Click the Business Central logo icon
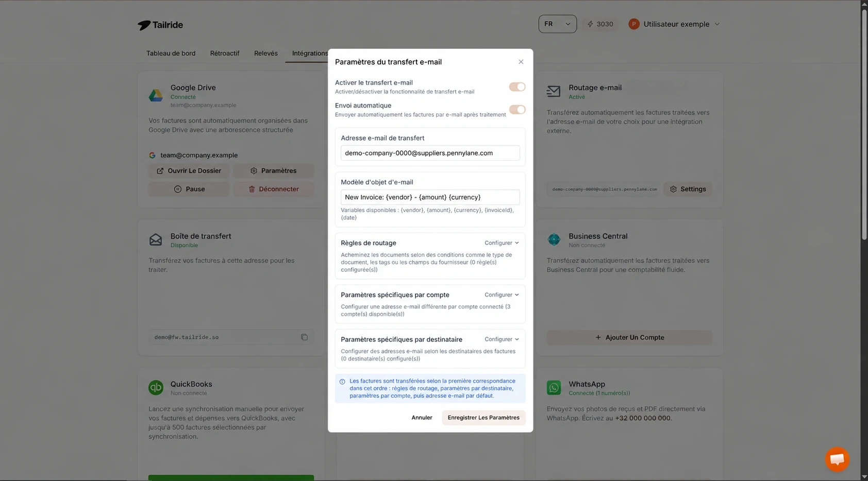Screen dimensions: 868x481 [554, 239]
